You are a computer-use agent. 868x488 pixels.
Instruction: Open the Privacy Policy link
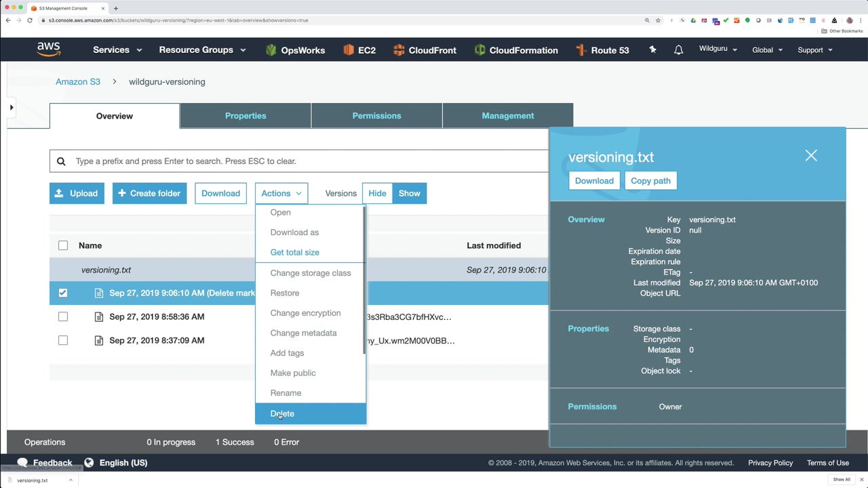770,463
